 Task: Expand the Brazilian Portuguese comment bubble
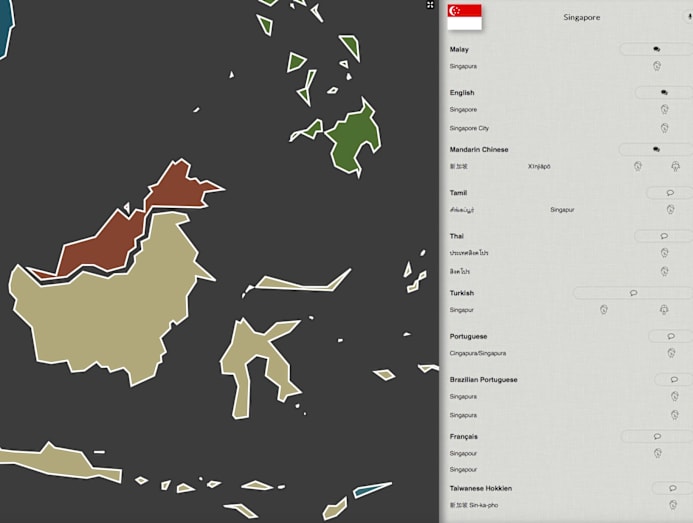pyautogui.click(x=674, y=380)
